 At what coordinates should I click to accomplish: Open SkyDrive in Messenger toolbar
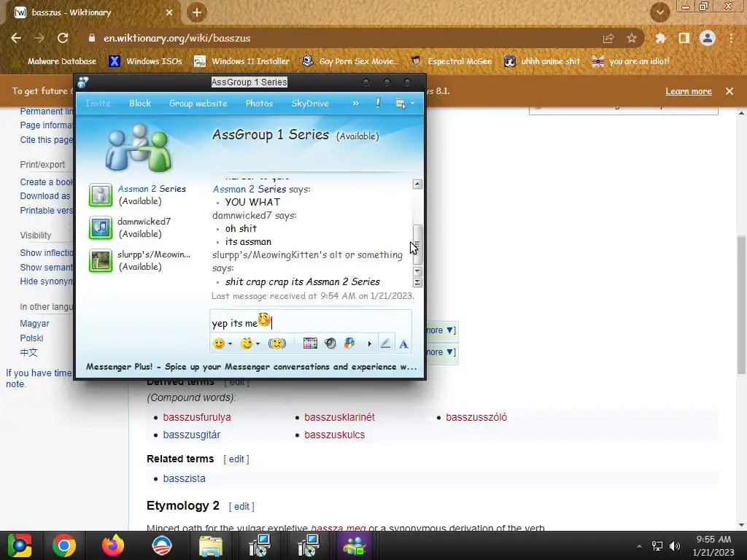(310, 104)
